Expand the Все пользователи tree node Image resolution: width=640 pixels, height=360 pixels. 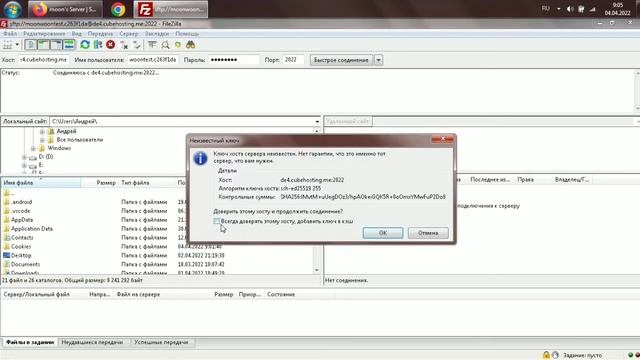click(42, 140)
